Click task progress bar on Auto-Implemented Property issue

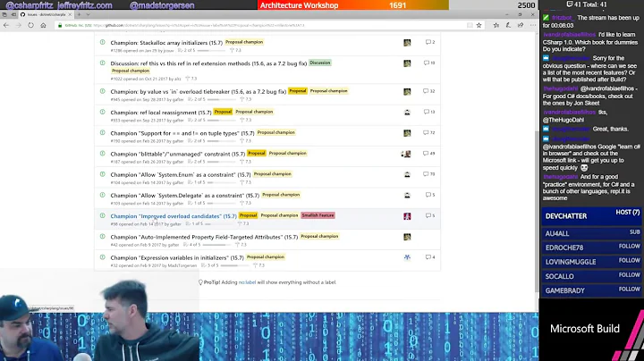coord(215,245)
